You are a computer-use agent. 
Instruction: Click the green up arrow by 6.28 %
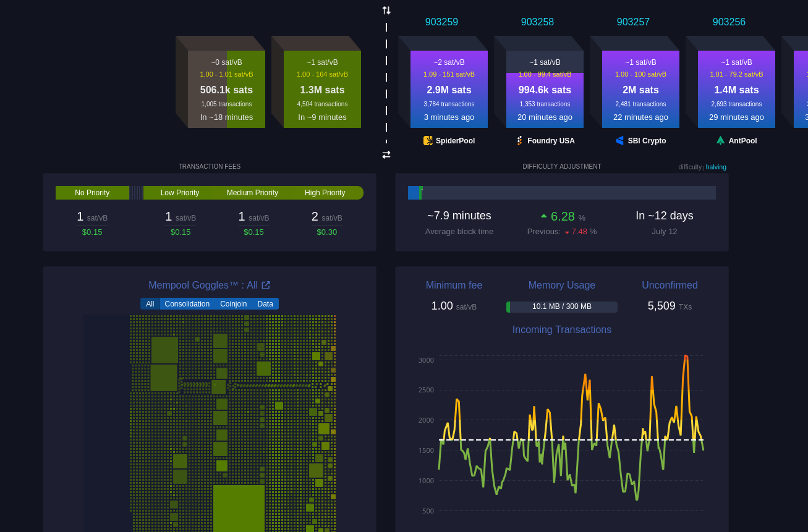(544, 216)
